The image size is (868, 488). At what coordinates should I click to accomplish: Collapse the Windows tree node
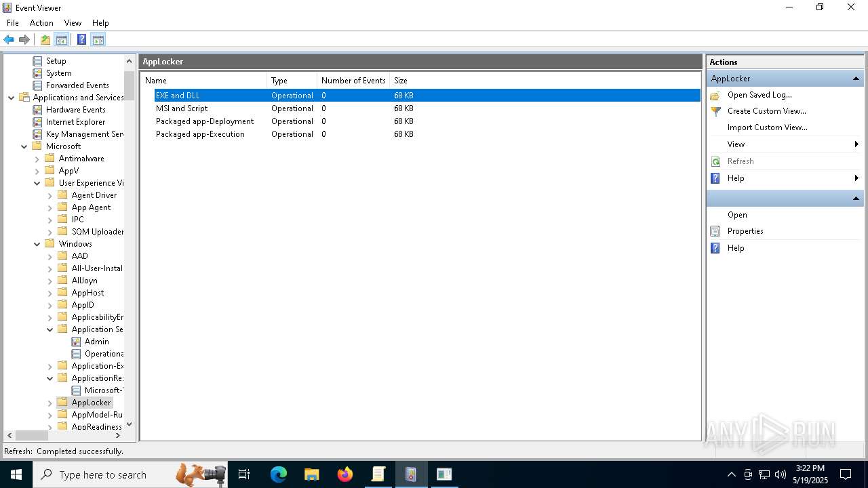(37, 244)
